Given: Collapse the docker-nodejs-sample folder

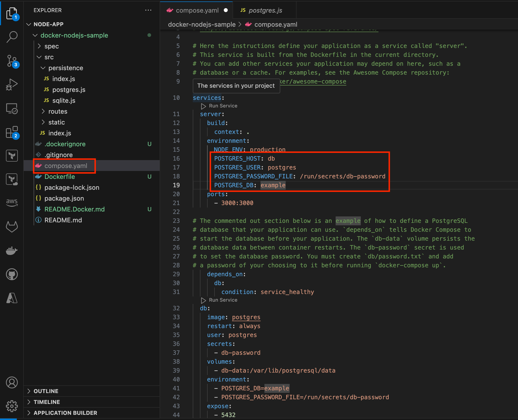Looking at the screenshot, I should (35, 35).
